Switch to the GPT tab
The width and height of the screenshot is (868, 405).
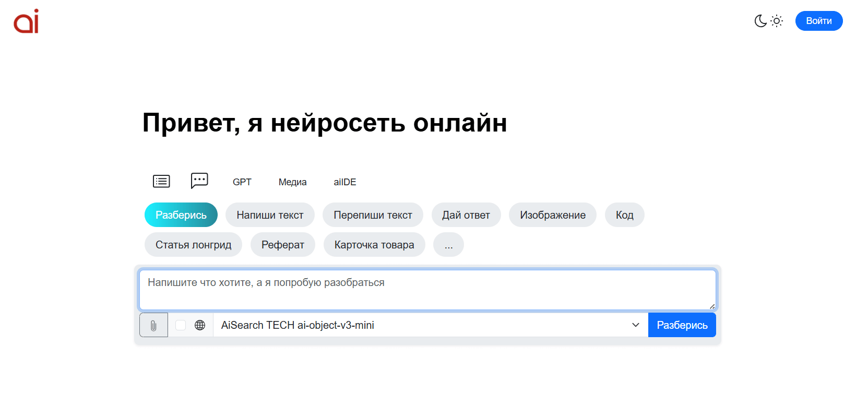point(242,182)
